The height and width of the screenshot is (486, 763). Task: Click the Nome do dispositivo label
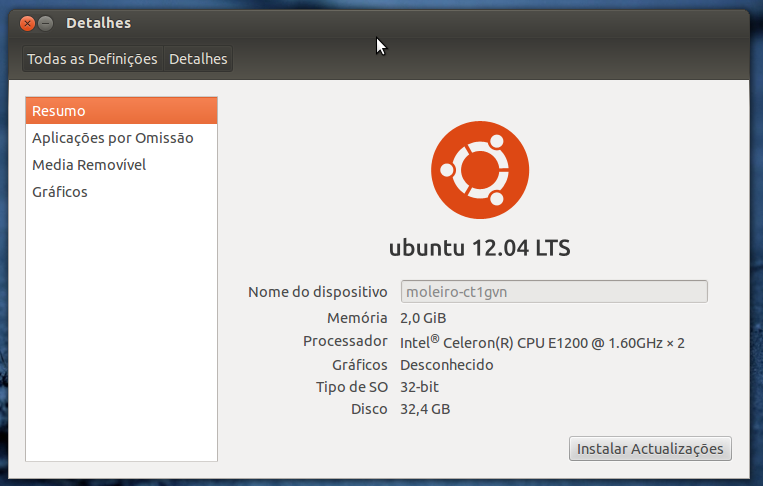pyautogui.click(x=318, y=292)
